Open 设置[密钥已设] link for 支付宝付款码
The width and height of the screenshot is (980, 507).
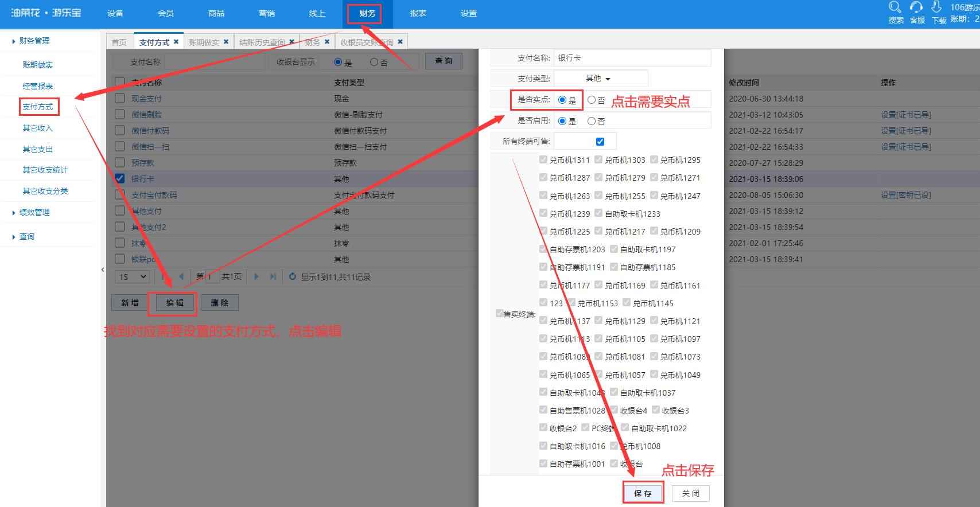pos(906,195)
